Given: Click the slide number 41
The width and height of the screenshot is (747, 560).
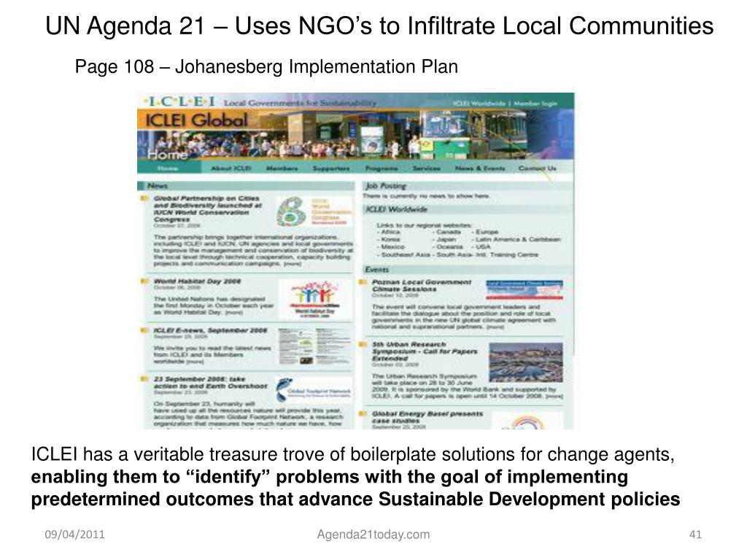Looking at the screenshot, I should pyautogui.click(x=695, y=534).
